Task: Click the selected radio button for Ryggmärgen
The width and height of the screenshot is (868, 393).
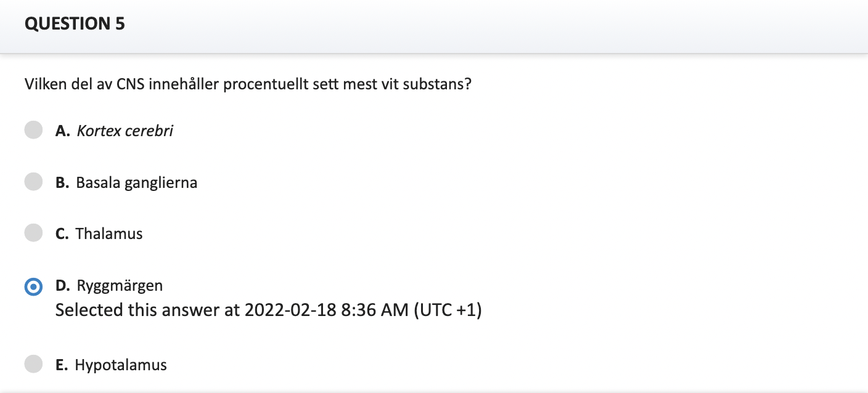Action: (33, 286)
